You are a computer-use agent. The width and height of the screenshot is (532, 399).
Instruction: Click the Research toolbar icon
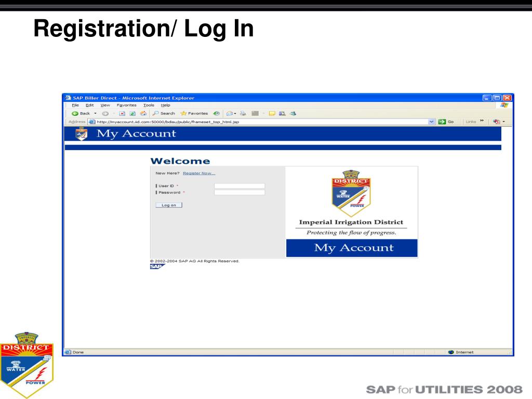(x=282, y=113)
